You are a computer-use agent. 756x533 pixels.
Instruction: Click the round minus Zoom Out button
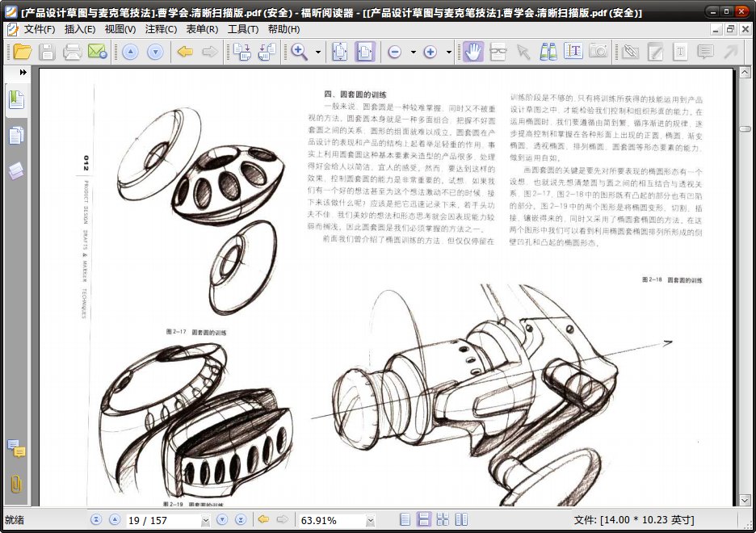tap(394, 52)
